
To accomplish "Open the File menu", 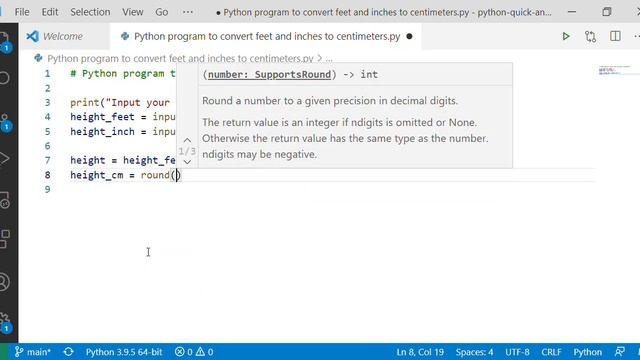I will tap(22, 12).
